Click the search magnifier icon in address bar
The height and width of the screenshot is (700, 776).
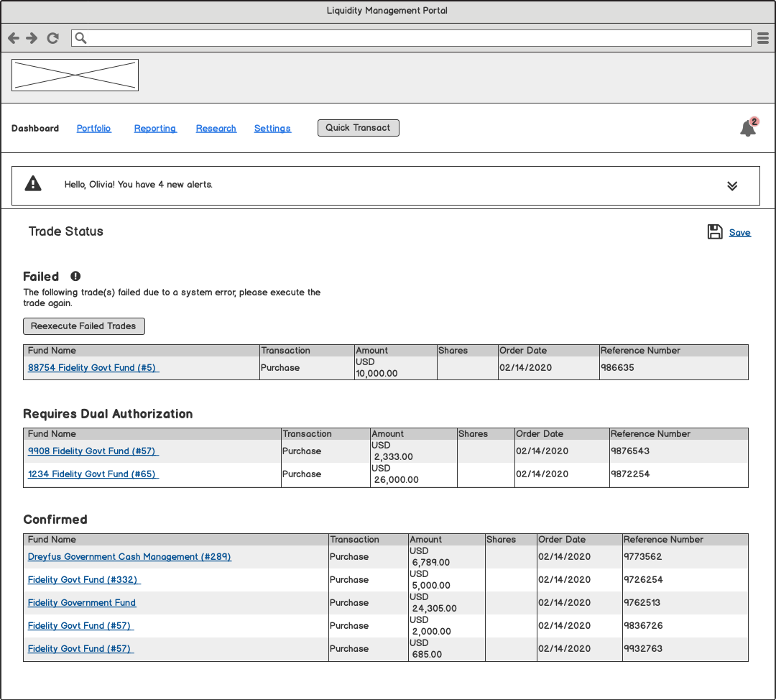pos(80,38)
